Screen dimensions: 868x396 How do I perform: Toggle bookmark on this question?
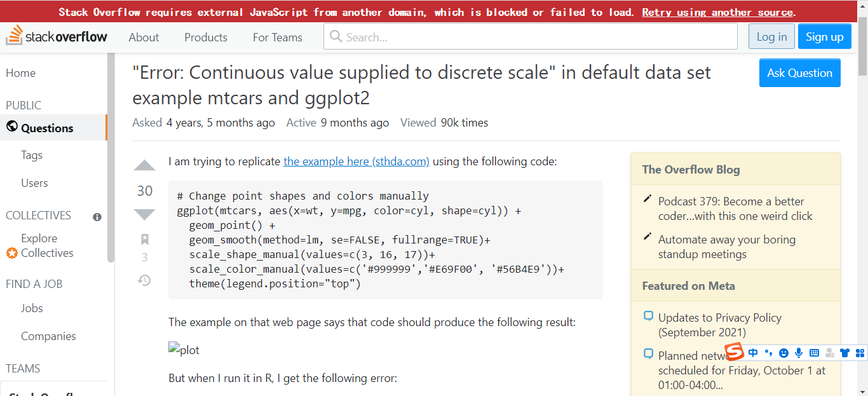144,239
